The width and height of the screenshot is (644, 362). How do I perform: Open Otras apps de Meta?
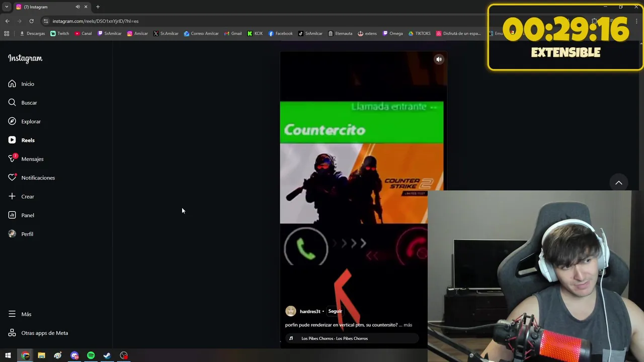[x=38, y=333]
